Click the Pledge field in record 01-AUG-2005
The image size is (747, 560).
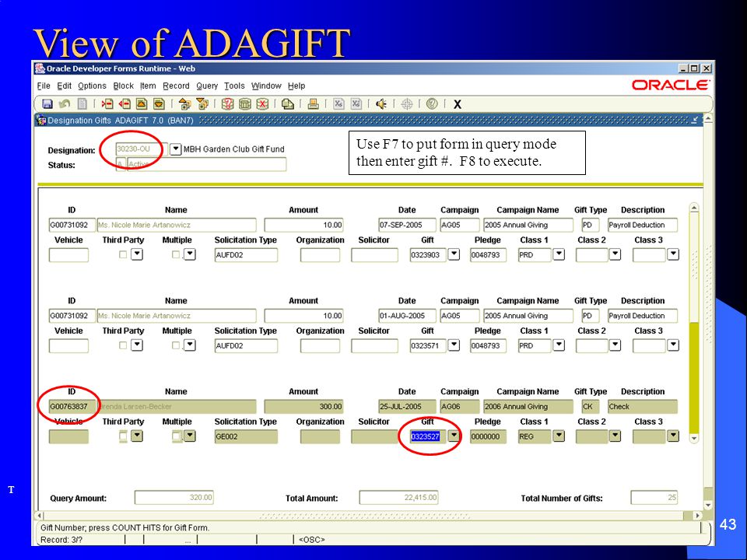point(488,345)
